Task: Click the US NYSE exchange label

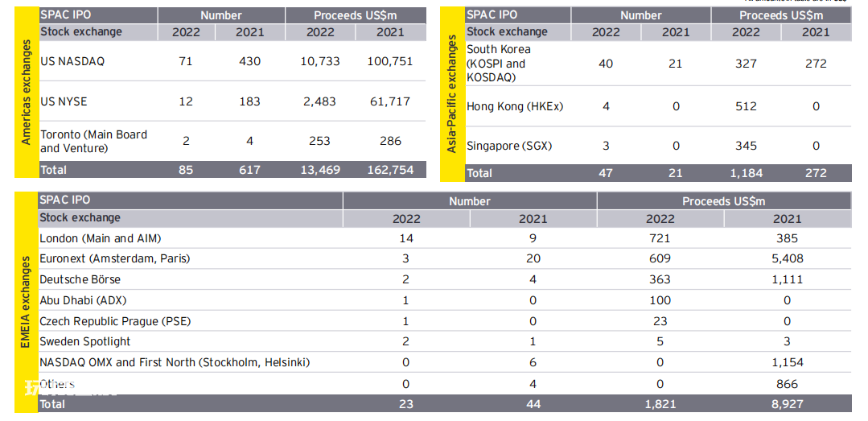Action: (x=64, y=102)
